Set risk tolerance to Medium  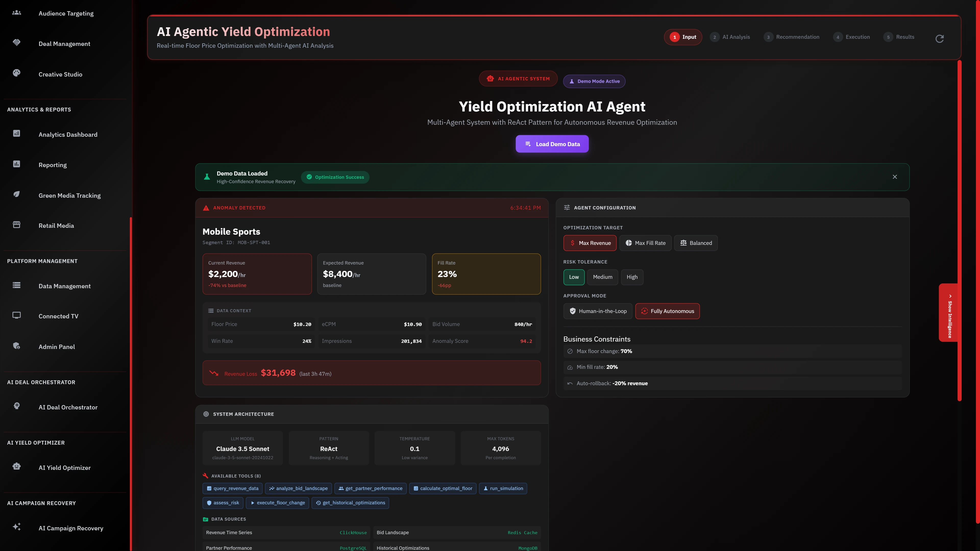point(603,277)
